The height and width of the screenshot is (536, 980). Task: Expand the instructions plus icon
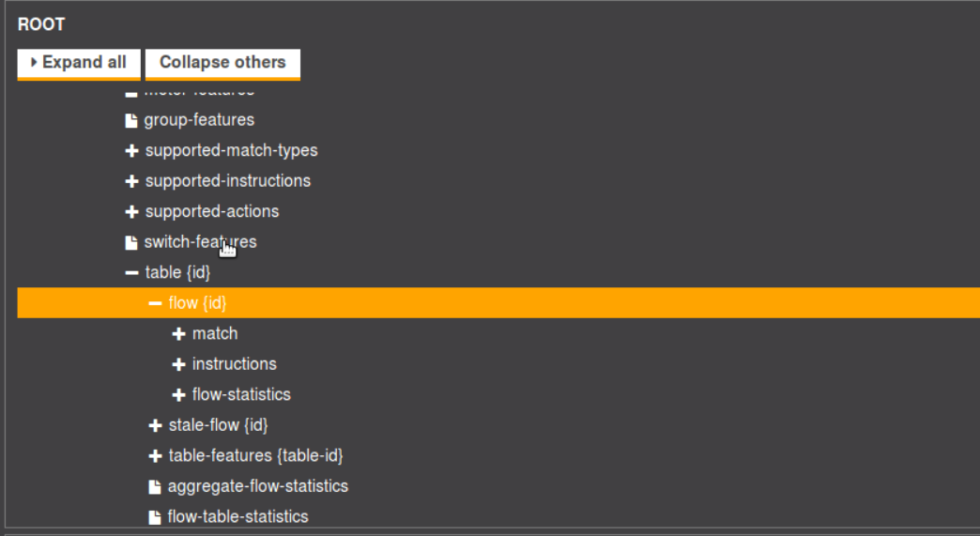pos(178,364)
